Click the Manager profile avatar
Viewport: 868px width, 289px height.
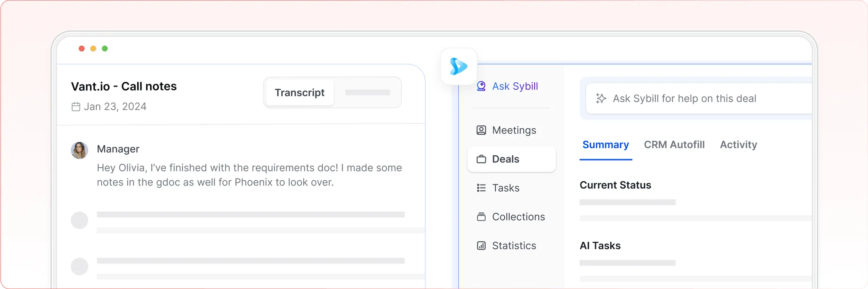click(x=79, y=150)
